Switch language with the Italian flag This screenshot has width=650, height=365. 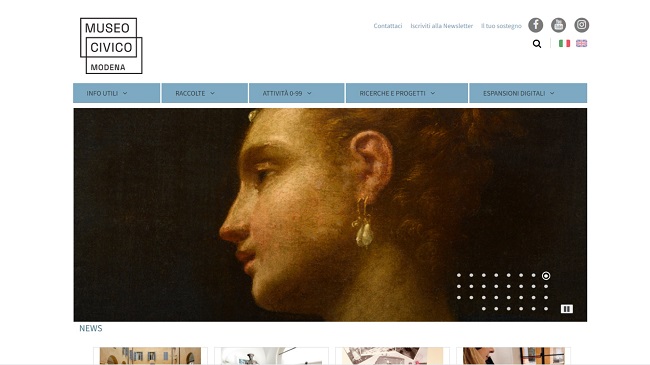(x=564, y=43)
